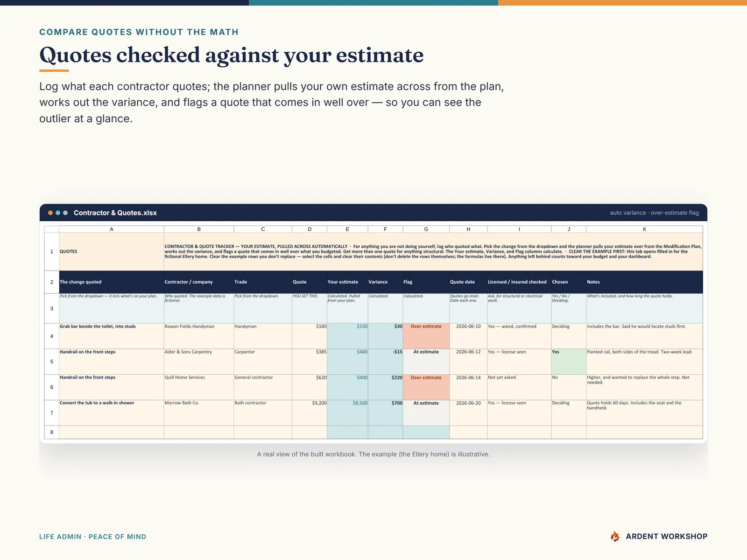The width and height of the screenshot is (747, 560).
Task: Click 'Not yet asked' cell
Action: [x=519, y=387]
